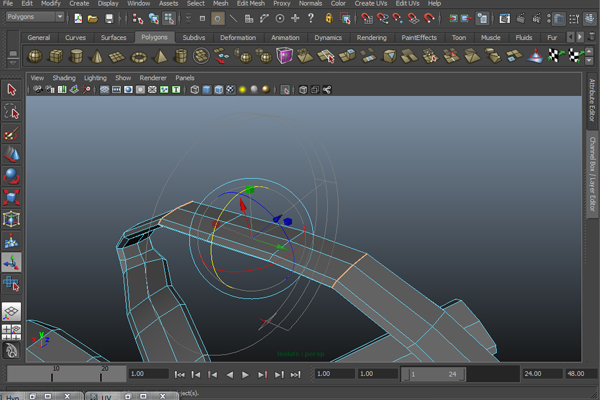Toggle snap to grids magnet icon
600x400 pixels.
[x=367, y=18]
